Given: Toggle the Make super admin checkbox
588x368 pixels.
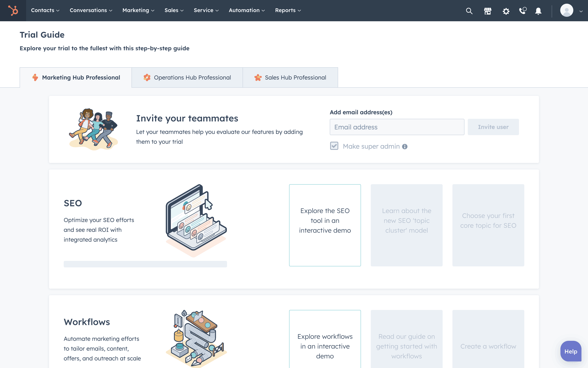Looking at the screenshot, I should 334,146.
